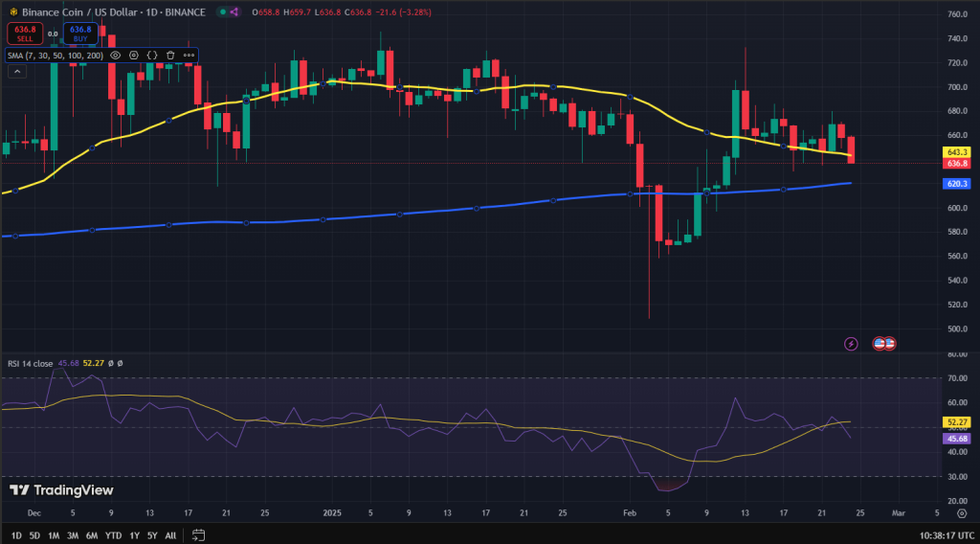Viewport: 980px width, 544px height.
Task: Click the 760.0 price axis label
Action: [957, 13]
